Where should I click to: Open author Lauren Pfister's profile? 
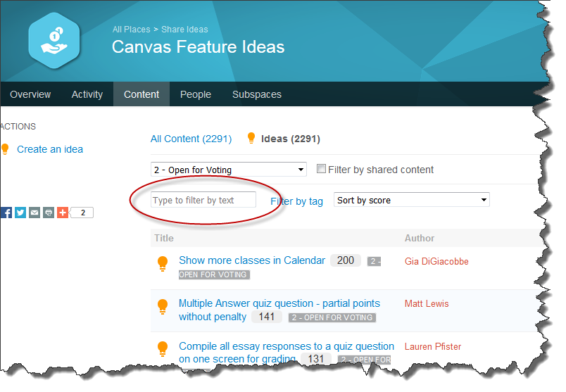tap(433, 346)
